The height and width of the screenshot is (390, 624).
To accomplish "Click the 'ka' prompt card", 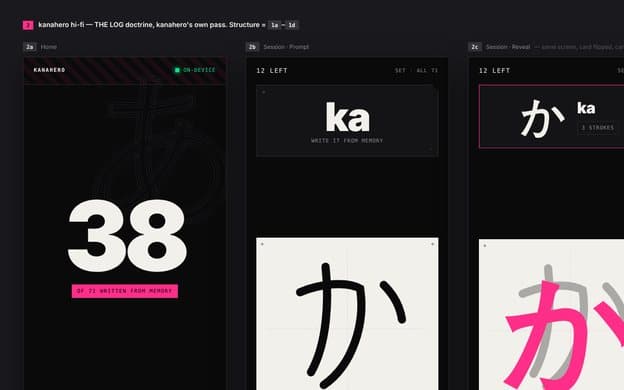I will coord(347,120).
